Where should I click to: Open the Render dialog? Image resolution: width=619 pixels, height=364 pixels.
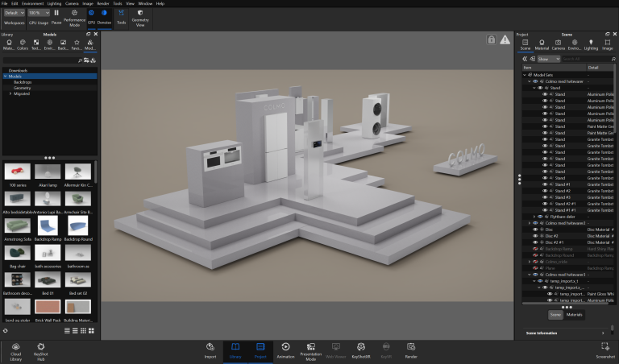click(x=410, y=347)
